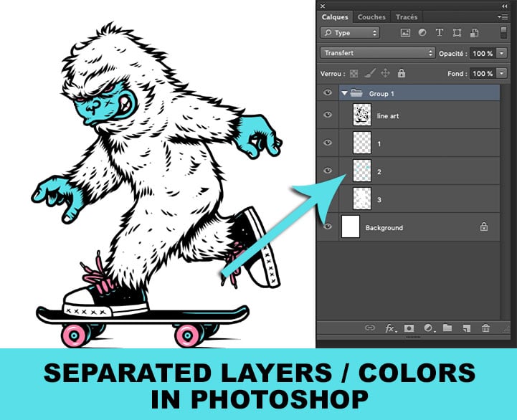517x420 pixels.
Task: Select layer 3 thumbnail
Action: coord(361,199)
